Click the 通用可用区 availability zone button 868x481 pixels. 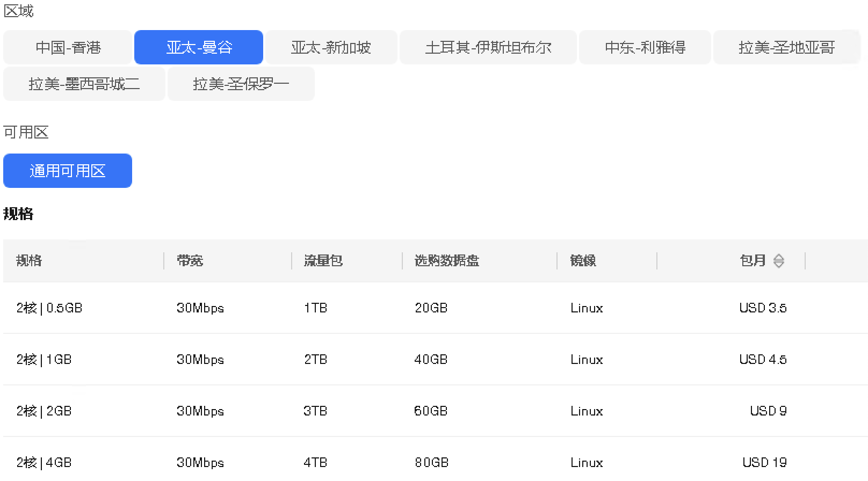[x=68, y=171]
